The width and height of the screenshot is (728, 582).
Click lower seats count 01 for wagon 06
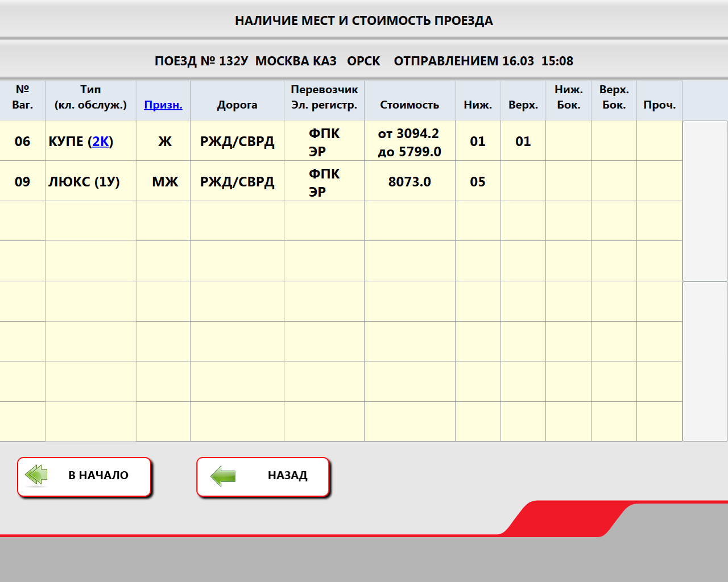coord(478,142)
